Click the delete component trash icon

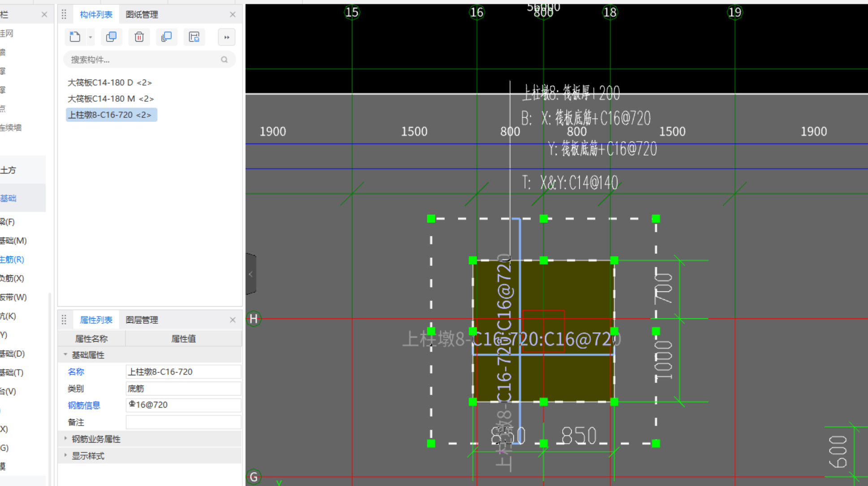pyautogui.click(x=139, y=37)
